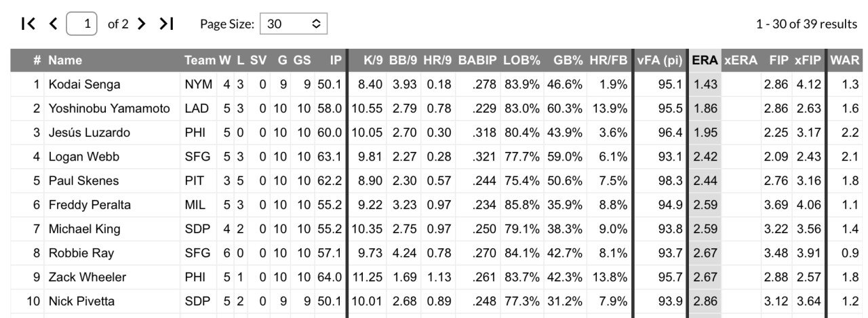Sort by the xFIP column header
Image resolution: width=868 pixels, height=318 pixels.
pos(808,60)
